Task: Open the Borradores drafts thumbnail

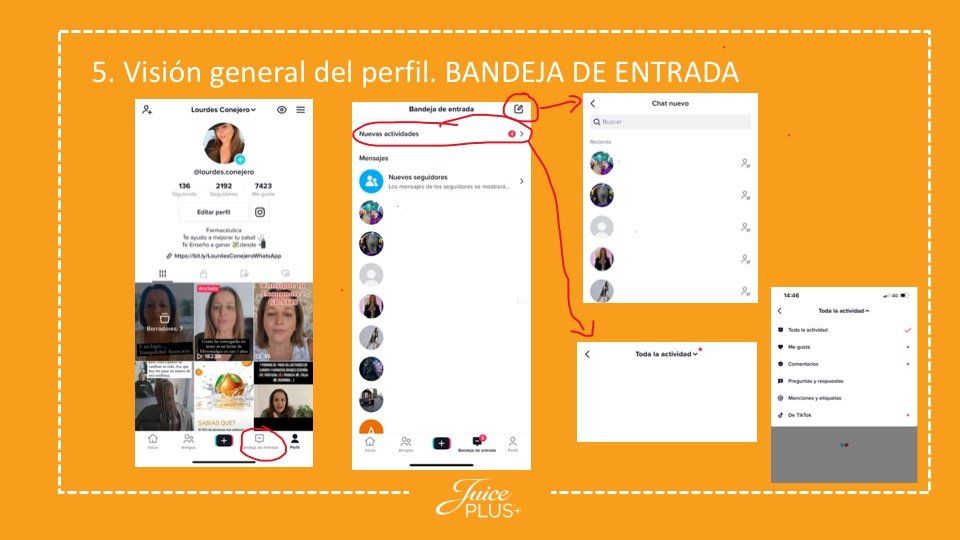Action: (164, 321)
